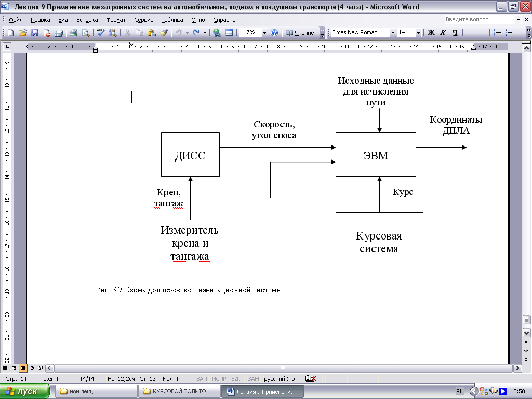This screenshot has width=532, height=399.
Task: Open the help question dropdown arrow
Action: coord(518,20)
